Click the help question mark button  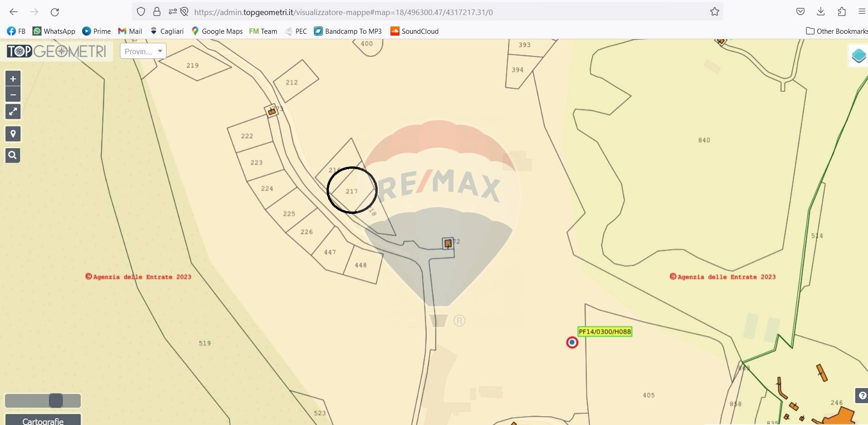(862, 395)
